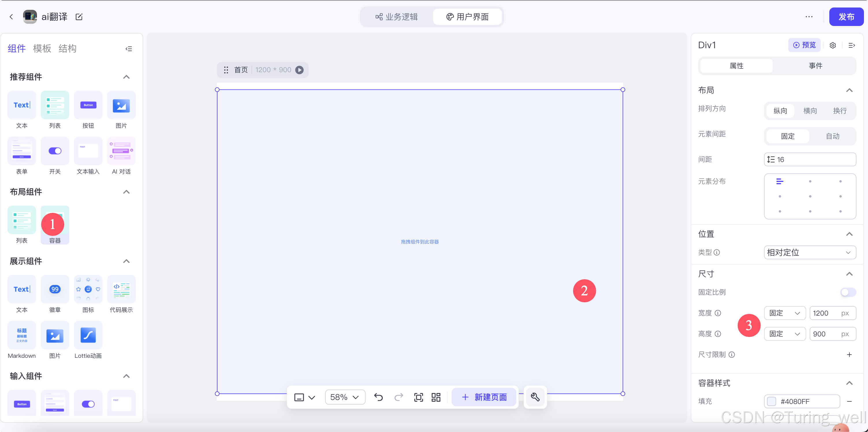Screen dimensions: 868x432
Task: Click the #4080FF fill color swatch
Action: (x=772, y=401)
